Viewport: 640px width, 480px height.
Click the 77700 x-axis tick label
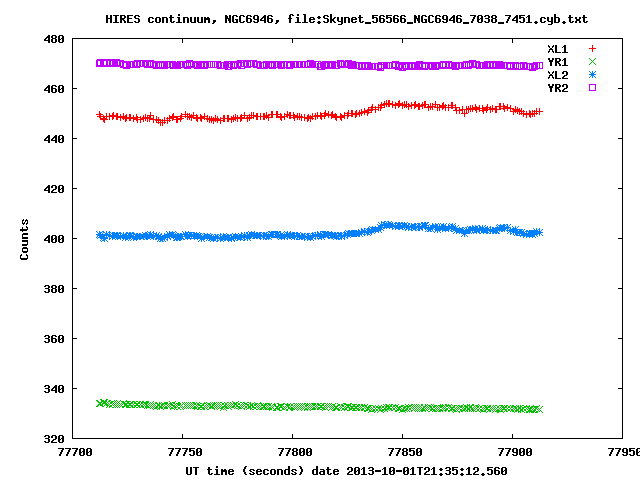point(75,452)
